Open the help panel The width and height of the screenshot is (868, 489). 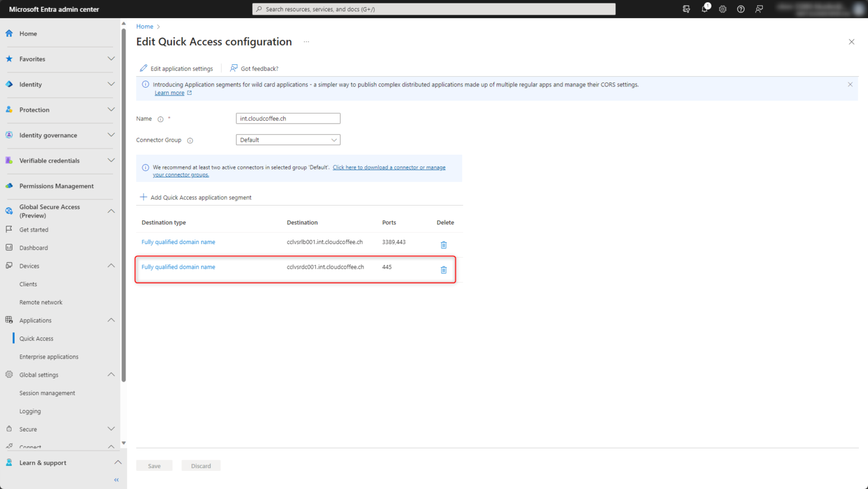[740, 9]
